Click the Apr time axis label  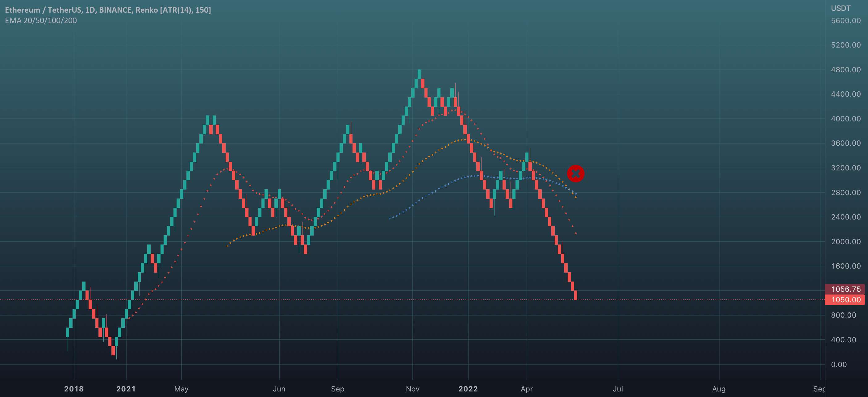pos(527,389)
